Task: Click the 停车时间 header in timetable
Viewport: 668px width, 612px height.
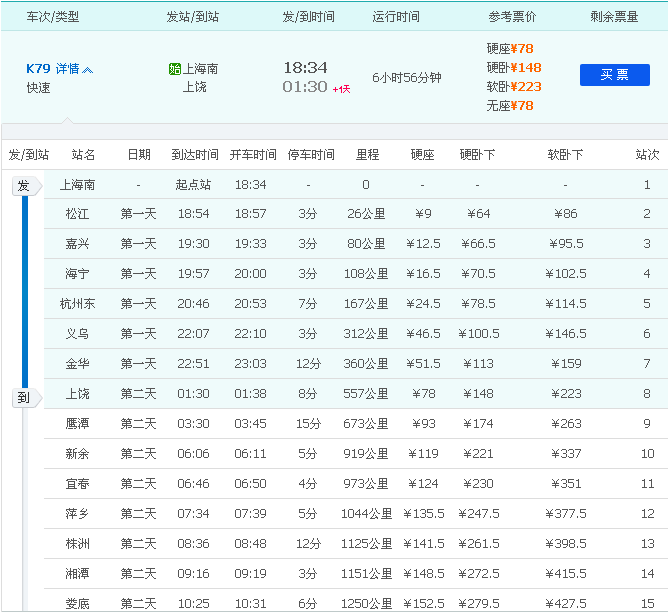Action: [x=311, y=154]
